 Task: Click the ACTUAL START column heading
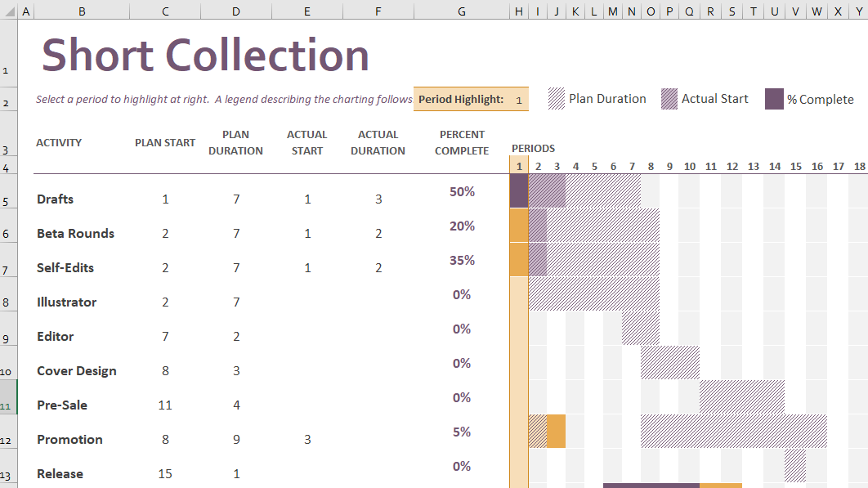(306, 142)
